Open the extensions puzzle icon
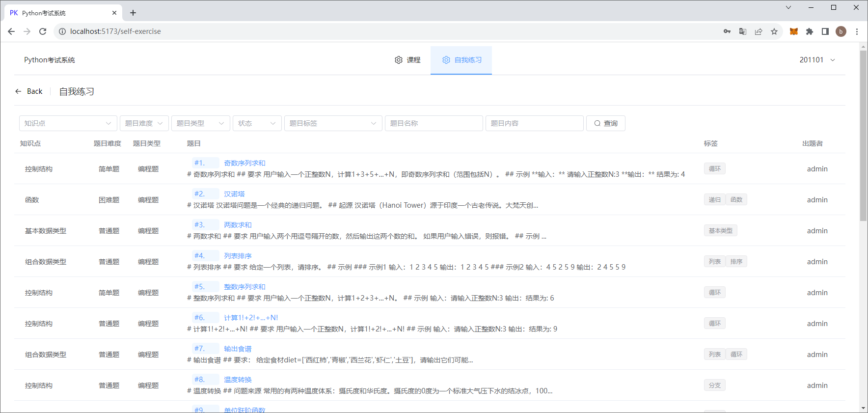This screenshot has width=868, height=413. point(810,31)
